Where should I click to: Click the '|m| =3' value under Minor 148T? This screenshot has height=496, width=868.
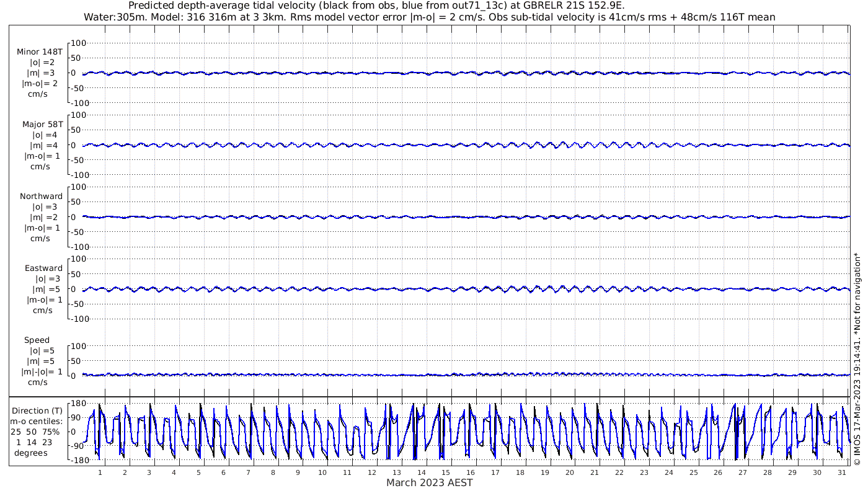(x=41, y=73)
